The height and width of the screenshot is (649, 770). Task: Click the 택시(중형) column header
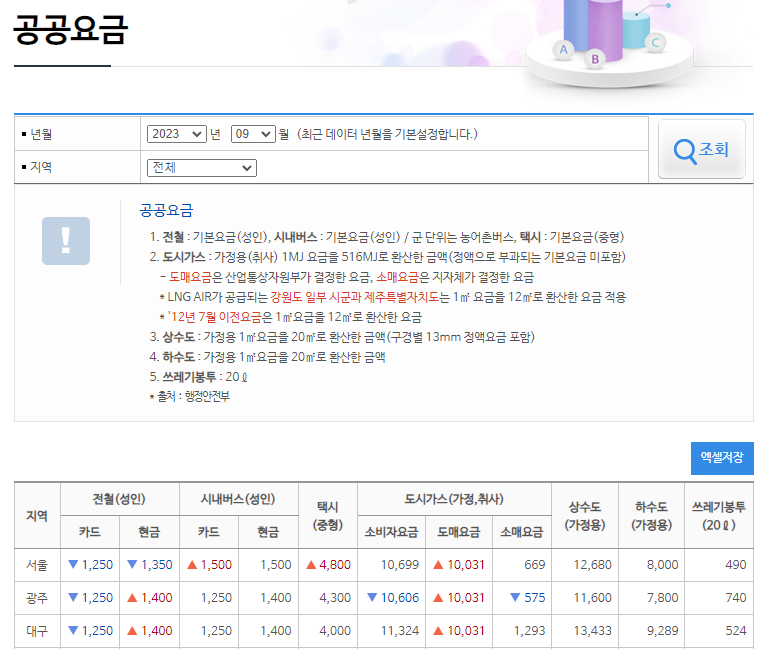328,516
